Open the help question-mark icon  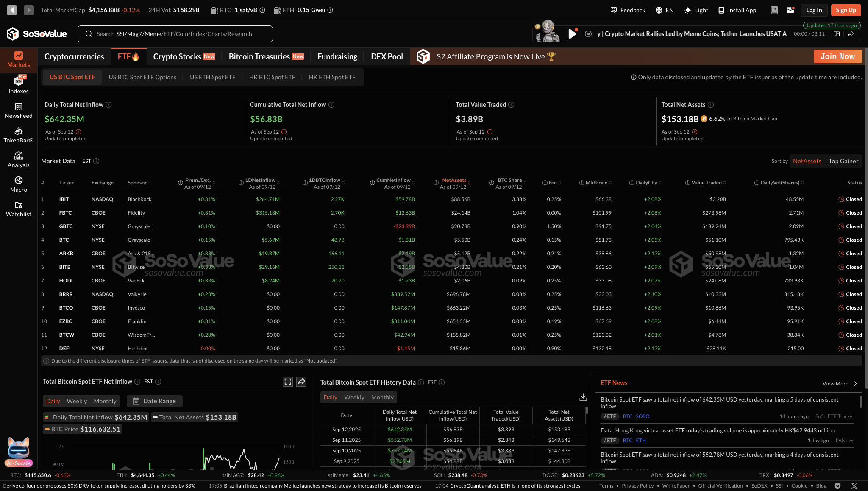click(x=774, y=10)
